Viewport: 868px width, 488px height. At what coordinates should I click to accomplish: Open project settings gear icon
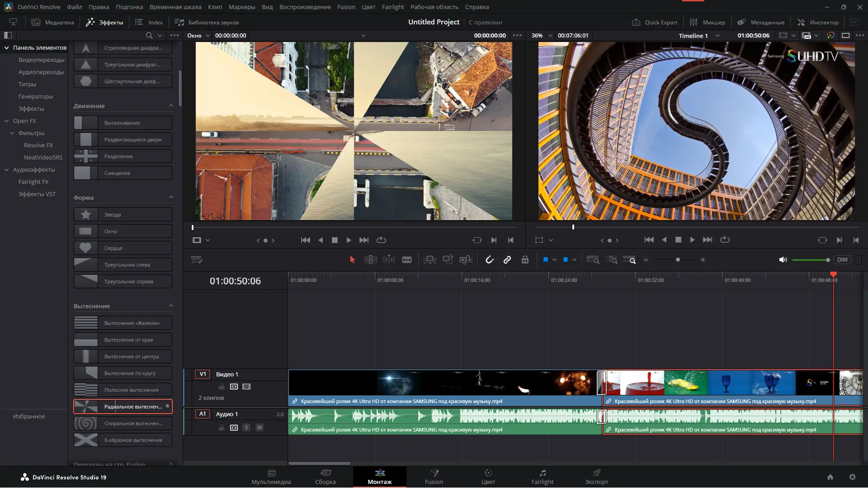(x=852, y=477)
